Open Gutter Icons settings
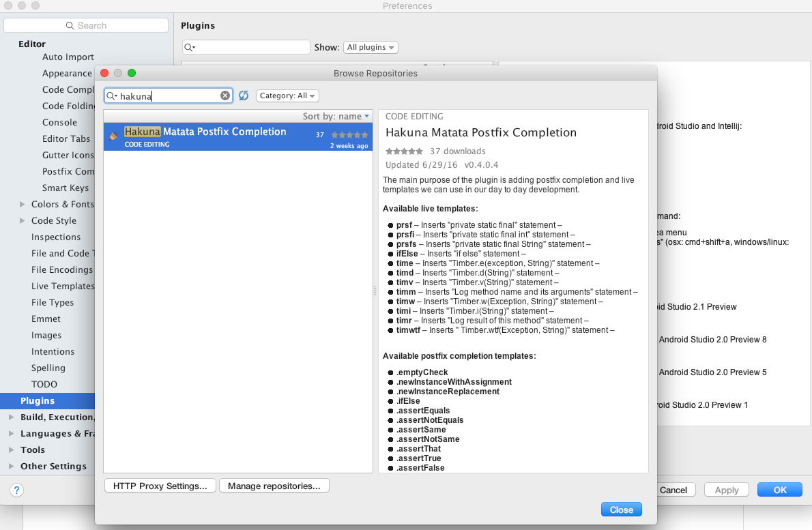Image resolution: width=812 pixels, height=530 pixels. point(68,156)
